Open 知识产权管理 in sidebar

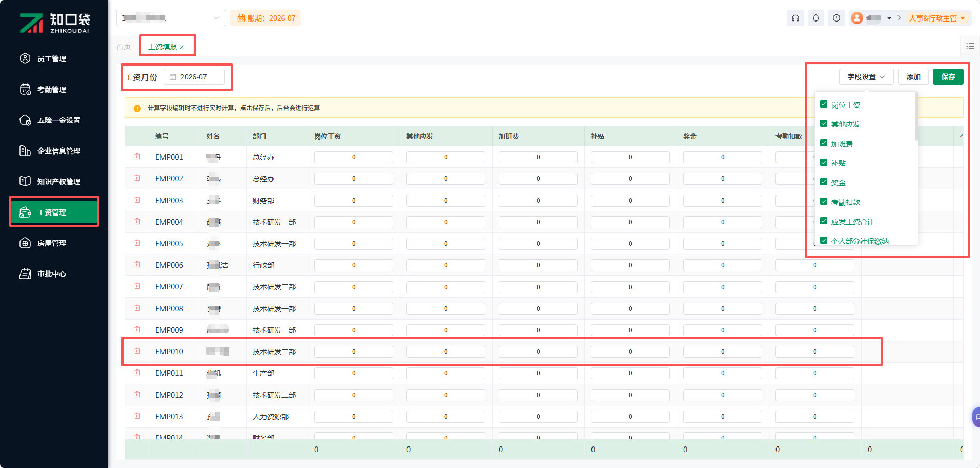pyautogui.click(x=54, y=182)
